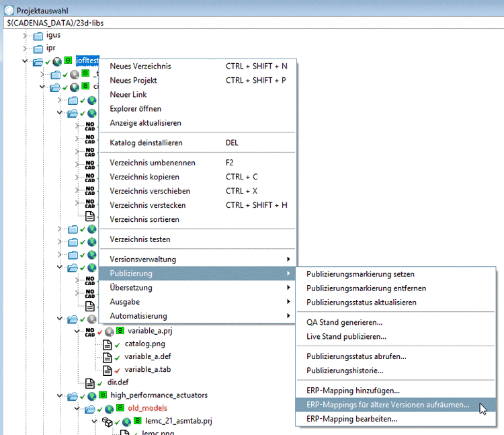Choose Publizierungsmarkierung setzen
The image size is (504, 435).
(396, 274)
